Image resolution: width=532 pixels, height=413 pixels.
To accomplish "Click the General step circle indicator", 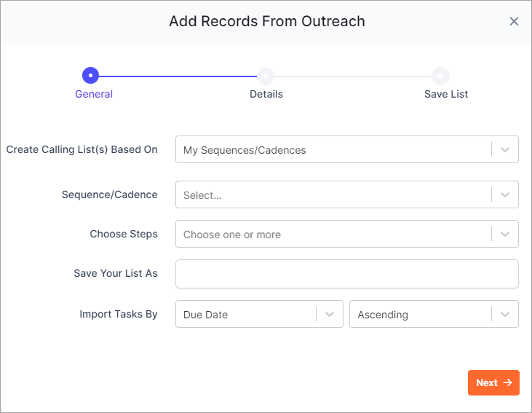I will (x=90, y=76).
